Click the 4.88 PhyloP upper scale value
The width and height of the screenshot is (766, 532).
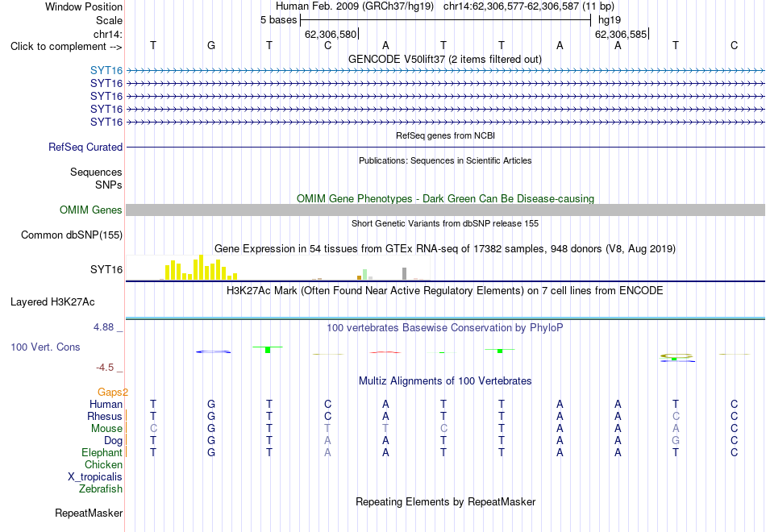(104, 327)
